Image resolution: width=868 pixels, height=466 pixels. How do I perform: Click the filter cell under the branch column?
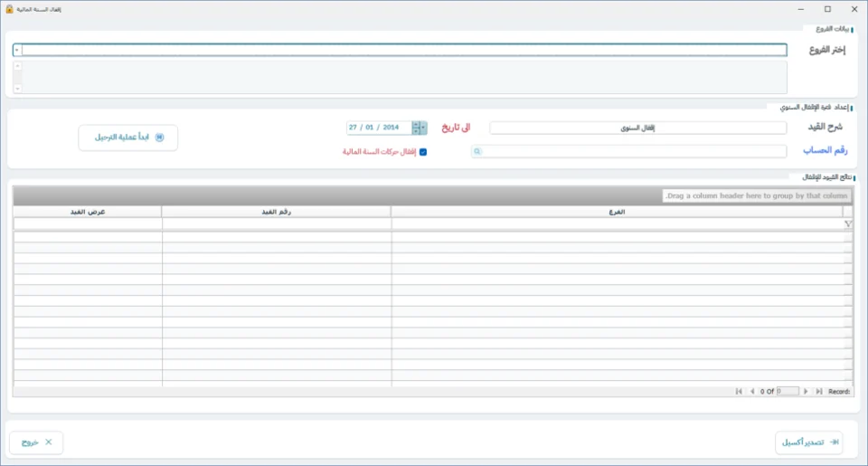tap(617, 223)
